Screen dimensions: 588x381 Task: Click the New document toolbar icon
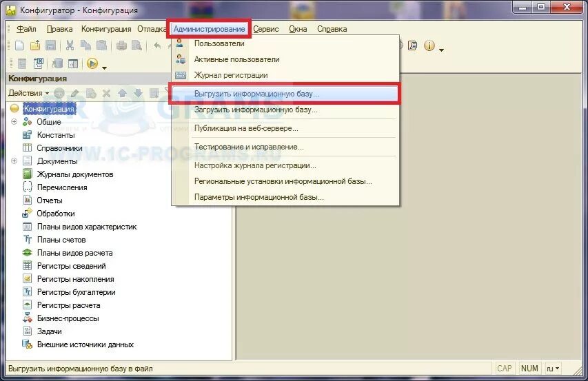(x=19, y=45)
